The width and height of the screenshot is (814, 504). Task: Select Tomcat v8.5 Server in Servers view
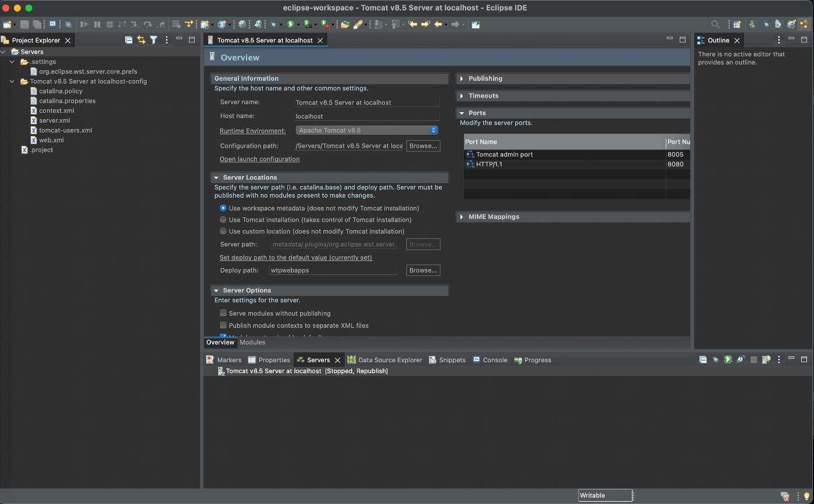tap(302, 371)
